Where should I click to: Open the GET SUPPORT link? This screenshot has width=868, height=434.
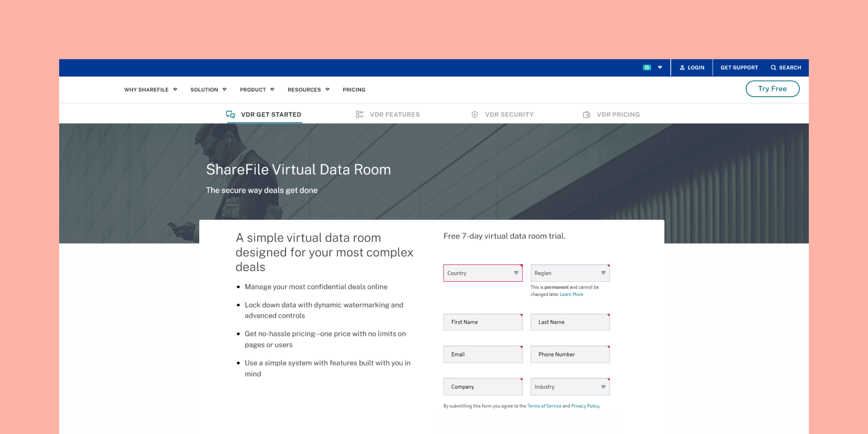pyautogui.click(x=739, y=68)
